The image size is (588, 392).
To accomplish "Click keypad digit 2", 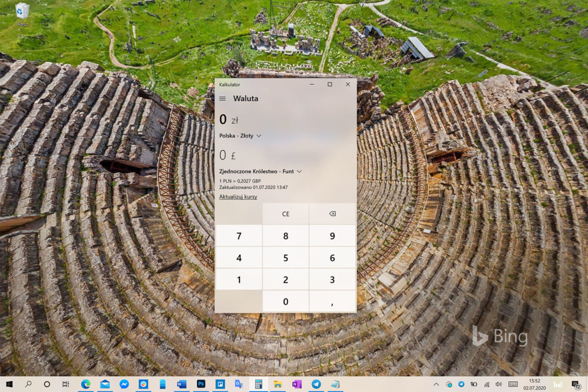I will 286,280.
